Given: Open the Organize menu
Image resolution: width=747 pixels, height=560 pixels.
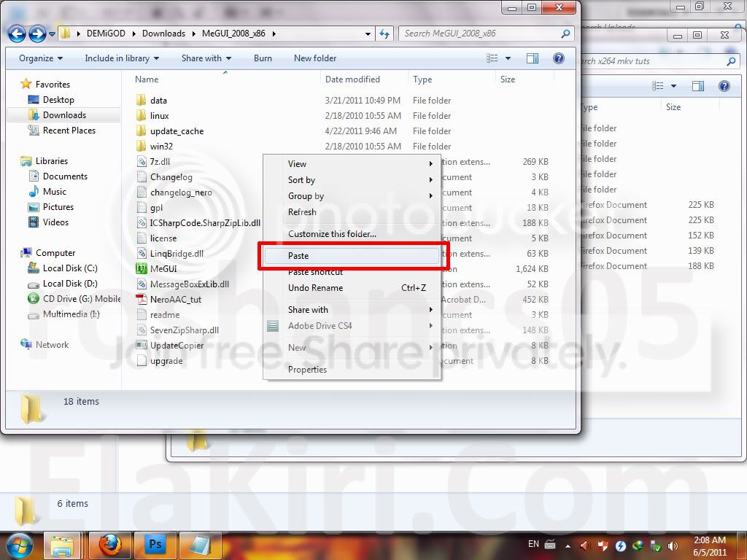Looking at the screenshot, I should [x=41, y=58].
